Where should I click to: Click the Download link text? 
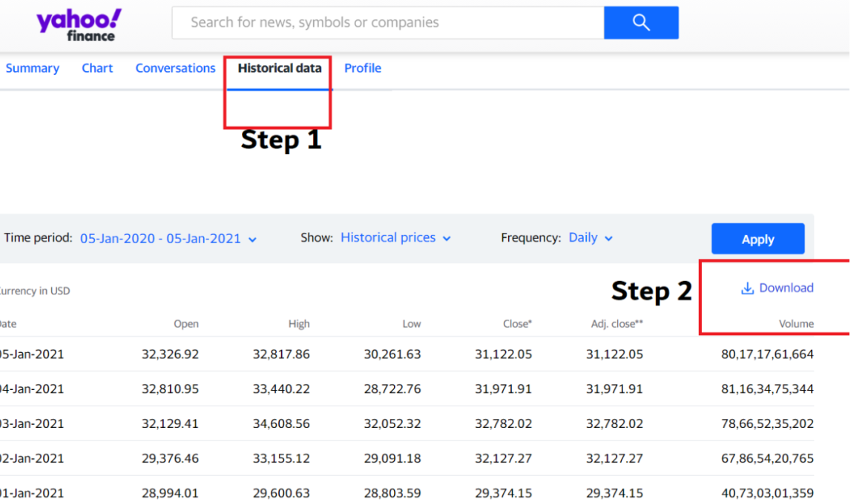pos(786,288)
